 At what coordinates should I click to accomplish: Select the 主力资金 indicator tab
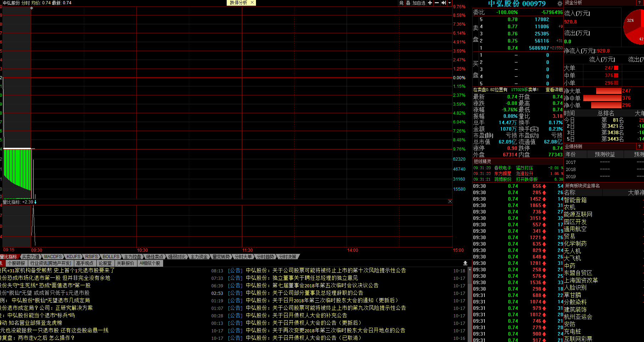[199, 257]
